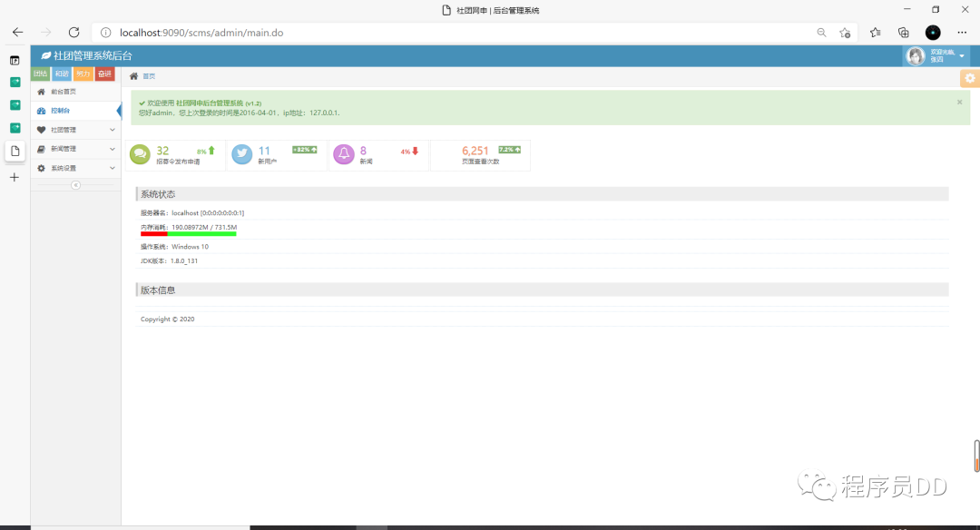Screen dimensions: 980x530
Task: Select the active page tab in the vertical tab strip
Action: [x=15, y=152]
